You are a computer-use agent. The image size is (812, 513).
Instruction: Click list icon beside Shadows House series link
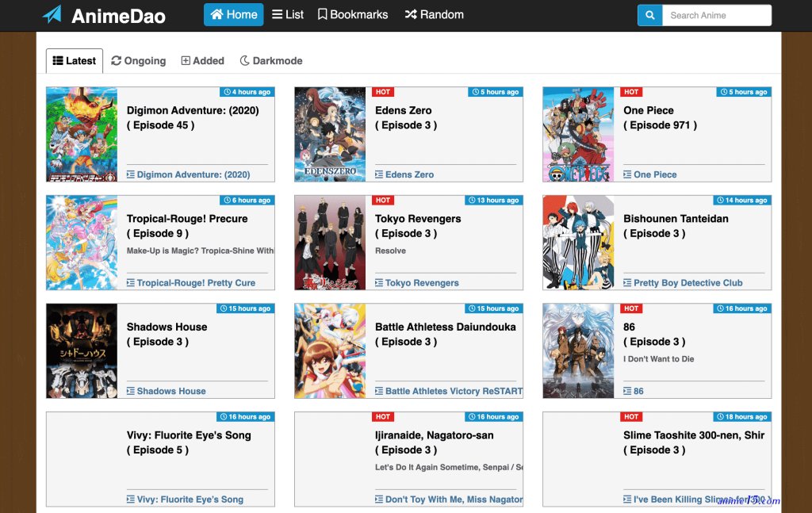click(131, 391)
